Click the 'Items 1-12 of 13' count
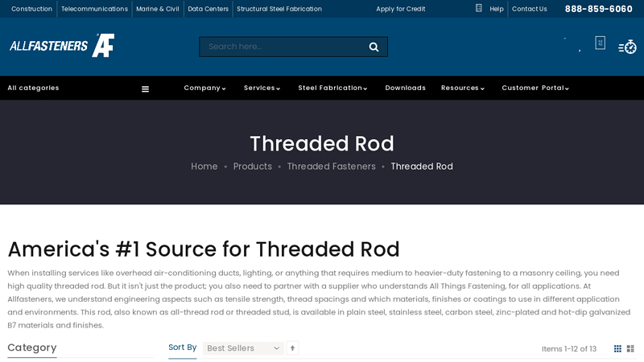Screen dimensions: 644x362 click(569, 349)
